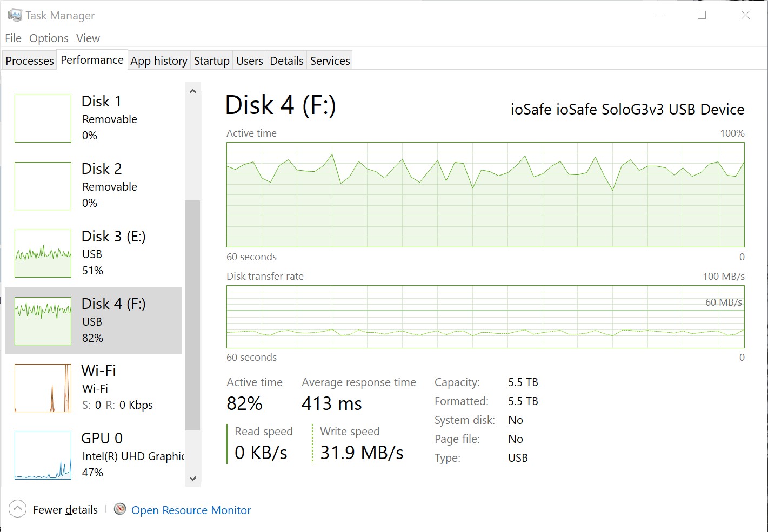Open the Services tab

pyautogui.click(x=330, y=61)
